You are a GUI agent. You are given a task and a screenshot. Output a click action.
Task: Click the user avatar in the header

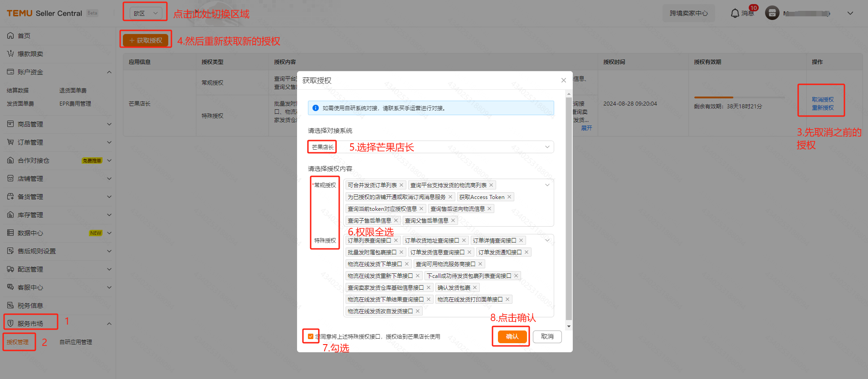coord(772,13)
